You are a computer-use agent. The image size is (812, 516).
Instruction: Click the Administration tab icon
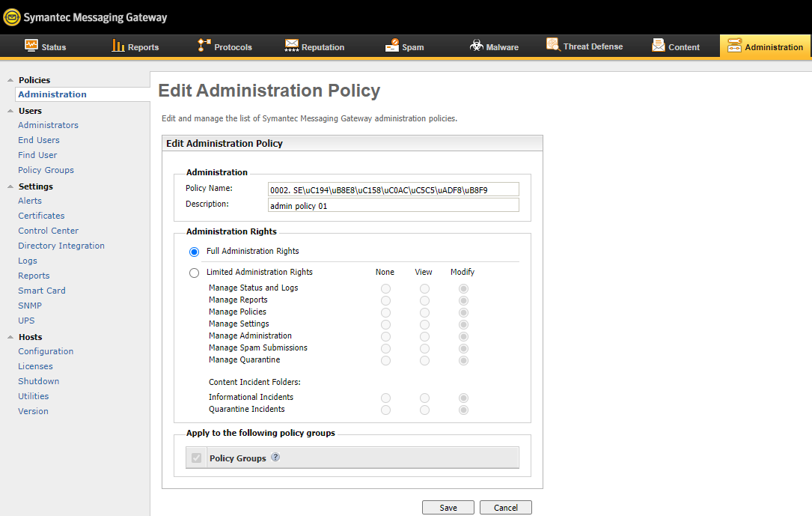click(734, 46)
